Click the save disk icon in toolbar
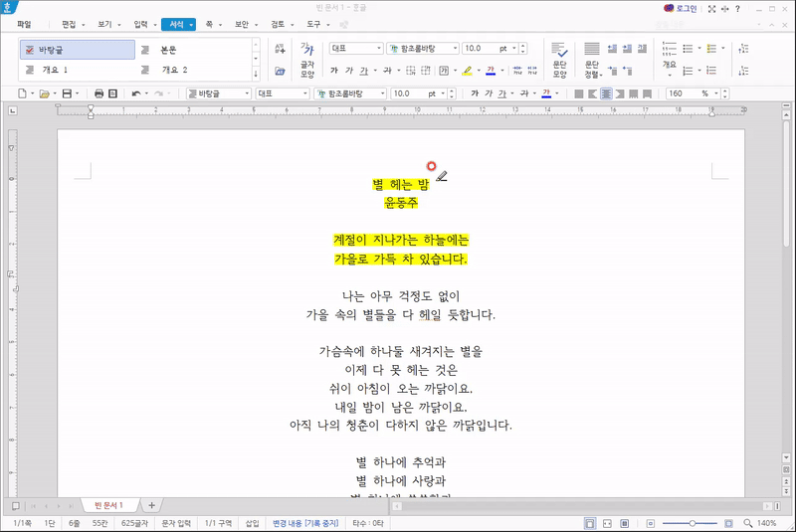 click(x=67, y=93)
